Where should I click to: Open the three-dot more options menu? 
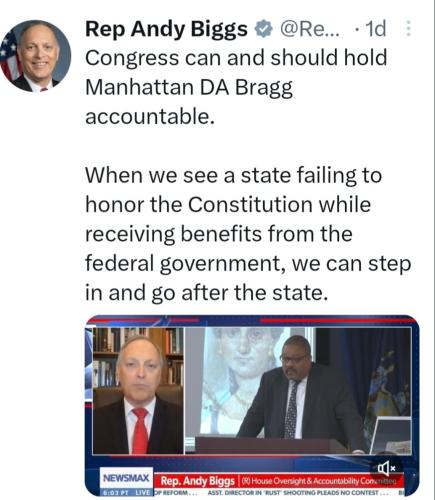[408, 29]
